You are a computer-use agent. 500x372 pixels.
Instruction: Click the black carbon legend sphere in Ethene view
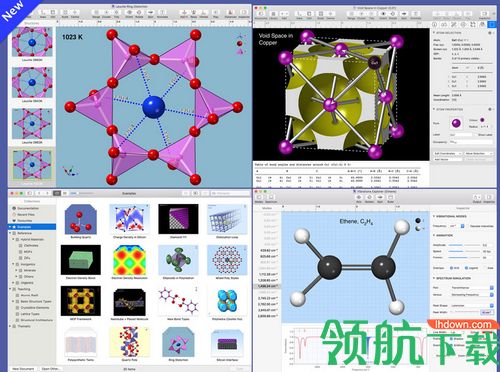point(418,221)
